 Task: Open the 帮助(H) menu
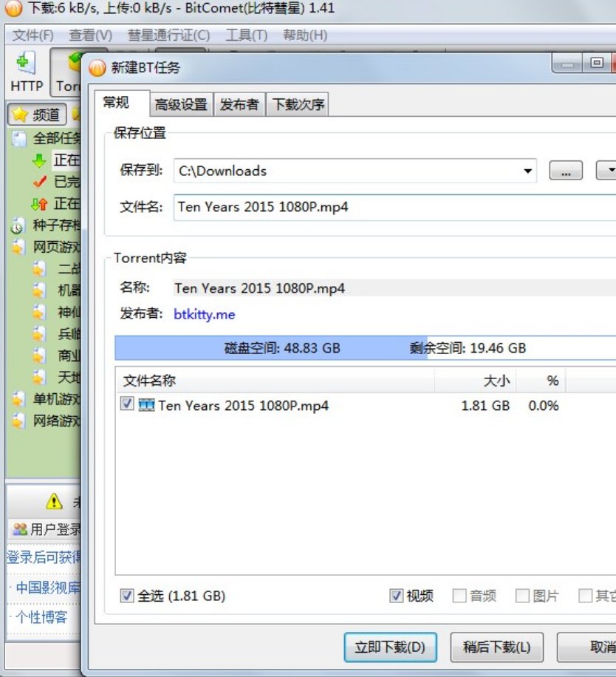[305, 35]
